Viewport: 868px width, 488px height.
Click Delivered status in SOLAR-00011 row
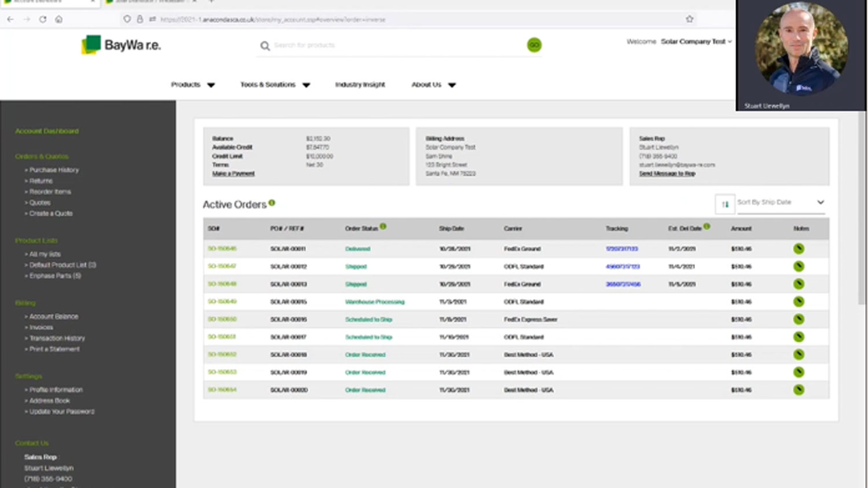click(358, 249)
